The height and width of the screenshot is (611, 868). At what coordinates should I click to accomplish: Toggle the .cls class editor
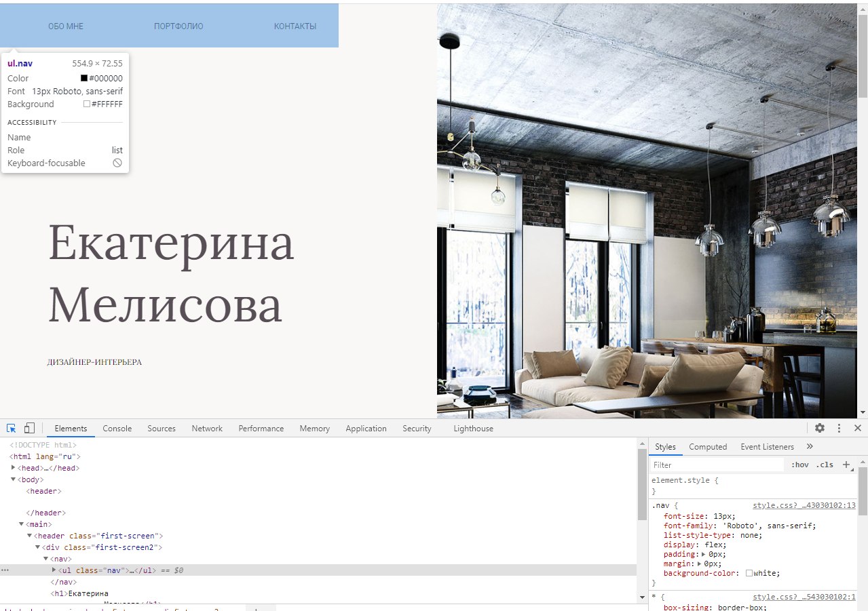825,465
